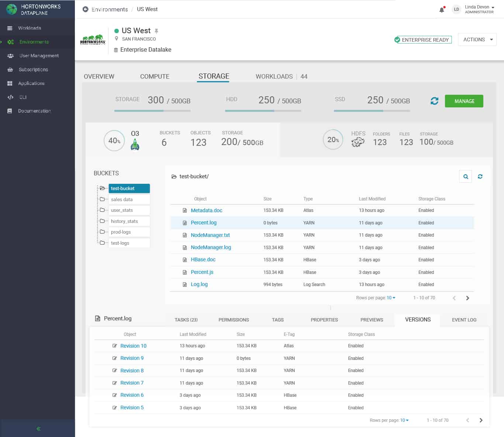Select the test-logs bucket
The width and height of the screenshot is (504, 437).
[x=129, y=243]
